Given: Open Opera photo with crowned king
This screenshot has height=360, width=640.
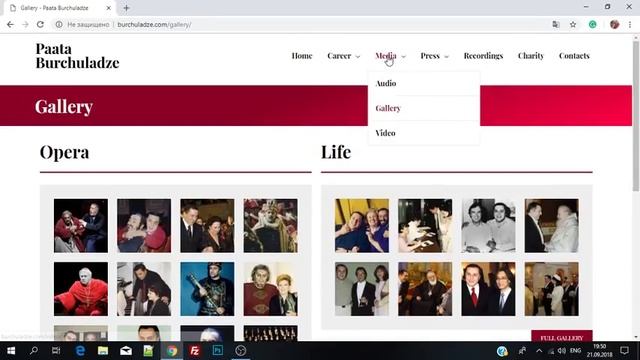Looking at the screenshot, I should (x=271, y=226).
